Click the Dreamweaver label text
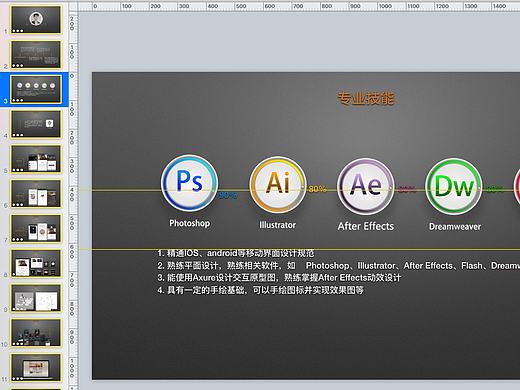The image size is (520, 390). [x=455, y=227]
